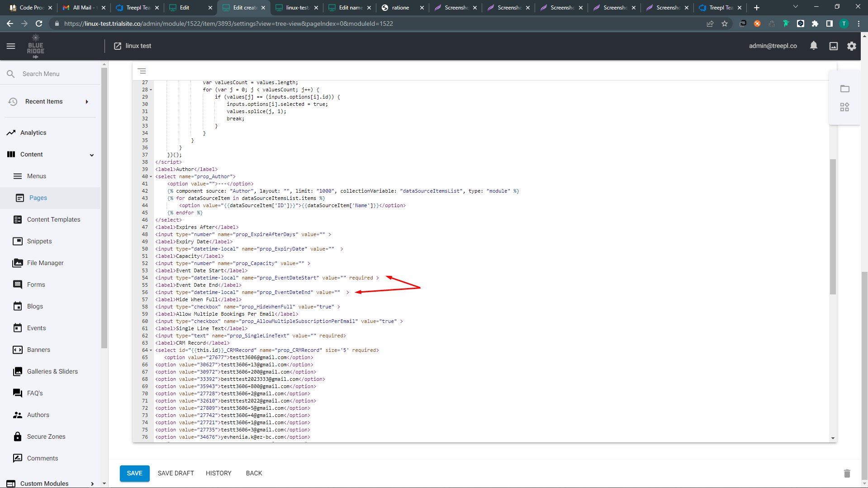Open linux test site external link icon
This screenshot has height=488, width=868.
click(x=118, y=46)
